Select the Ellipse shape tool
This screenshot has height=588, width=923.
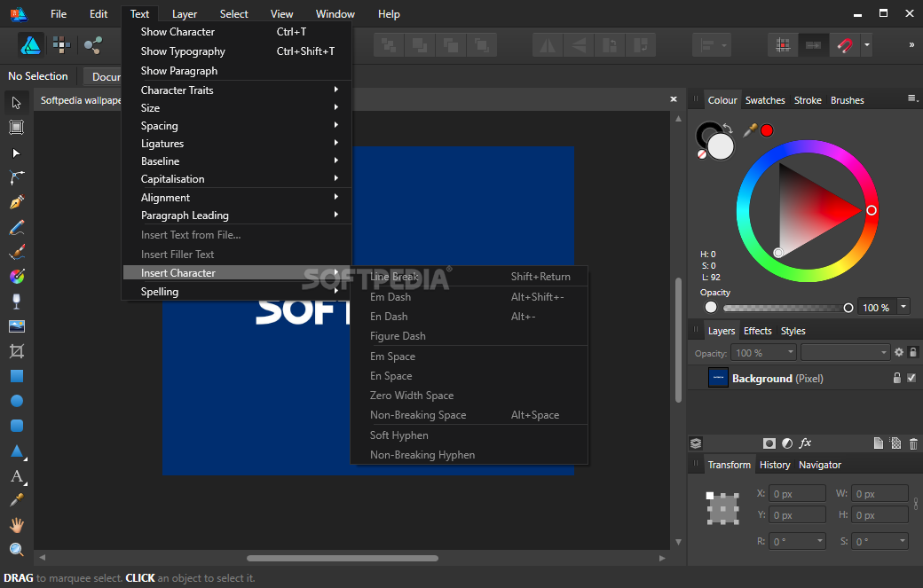17,401
